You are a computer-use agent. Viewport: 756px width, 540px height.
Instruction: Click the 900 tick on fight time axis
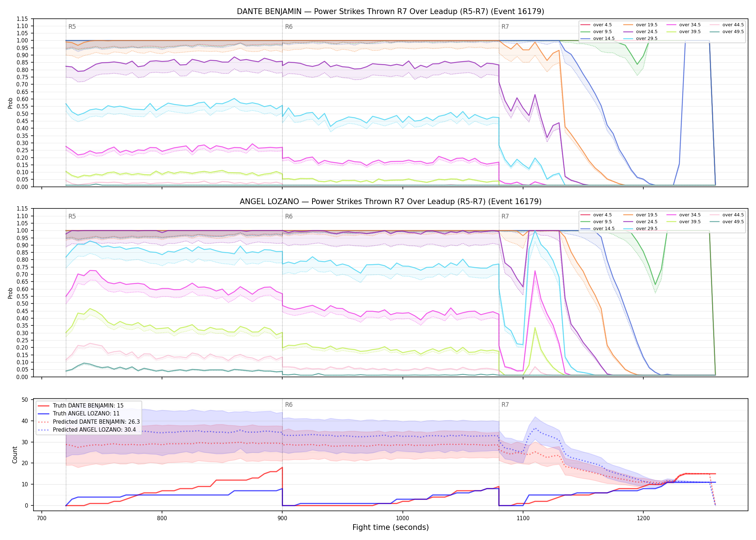coord(282,518)
